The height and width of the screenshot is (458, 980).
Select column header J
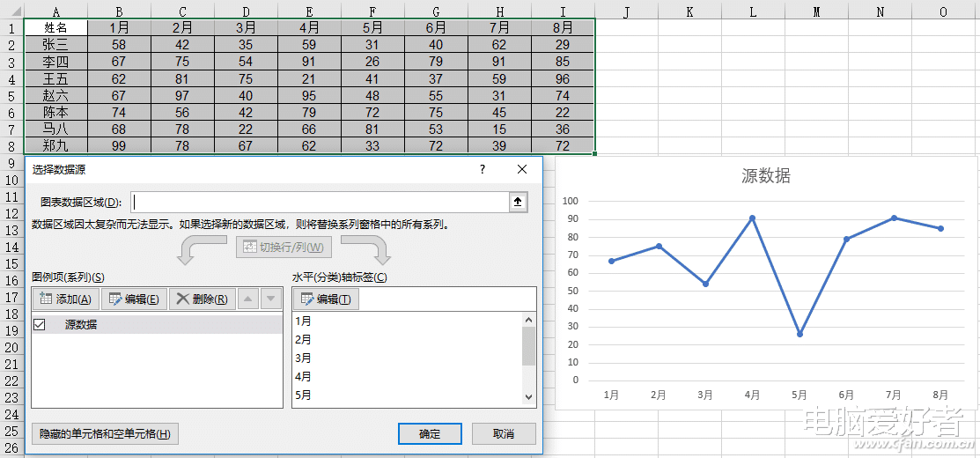pyautogui.click(x=627, y=11)
